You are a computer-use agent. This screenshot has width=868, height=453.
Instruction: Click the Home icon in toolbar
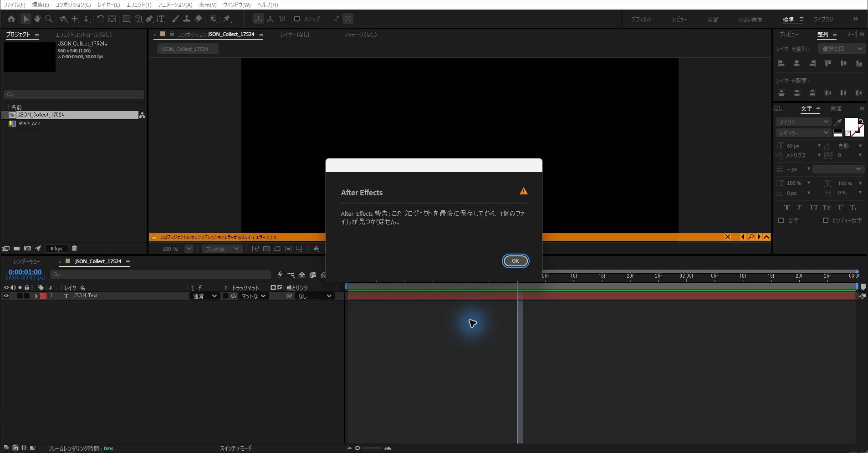11,19
